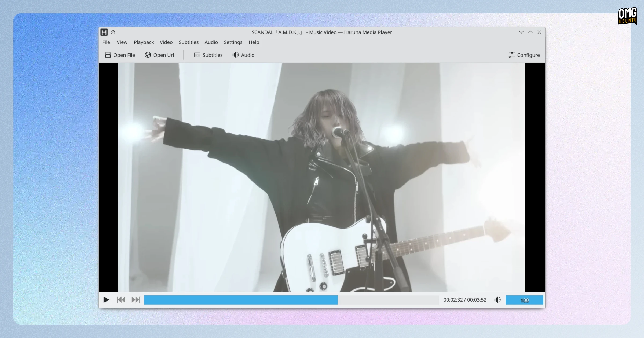Open File from the toolbar
Image resolution: width=644 pixels, height=338 pixels.
[x=120, y=55]
